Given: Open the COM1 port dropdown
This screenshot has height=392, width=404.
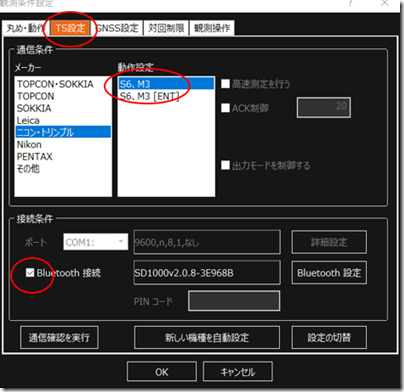Looking at the screenshot, I should [x=96, y=242].
